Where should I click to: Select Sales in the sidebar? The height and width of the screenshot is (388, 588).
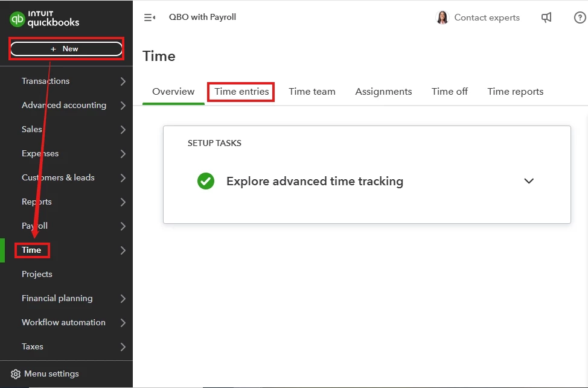(32, 129)
